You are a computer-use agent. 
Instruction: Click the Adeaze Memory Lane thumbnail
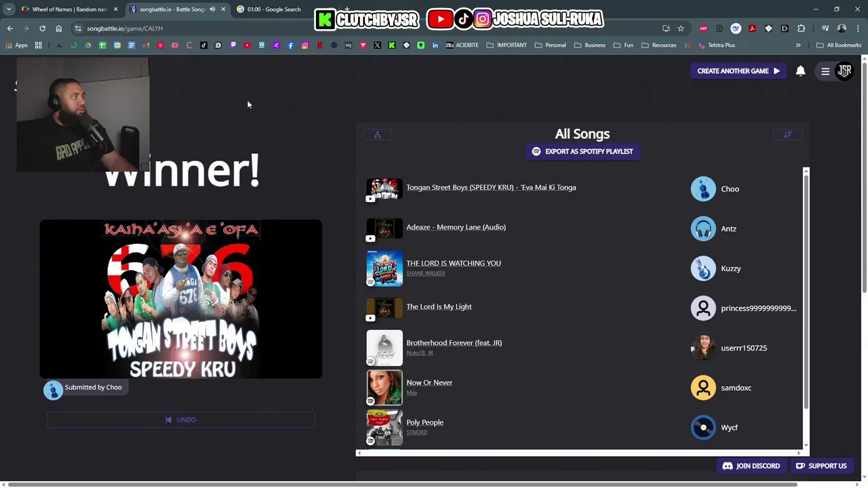pos(384,228)
